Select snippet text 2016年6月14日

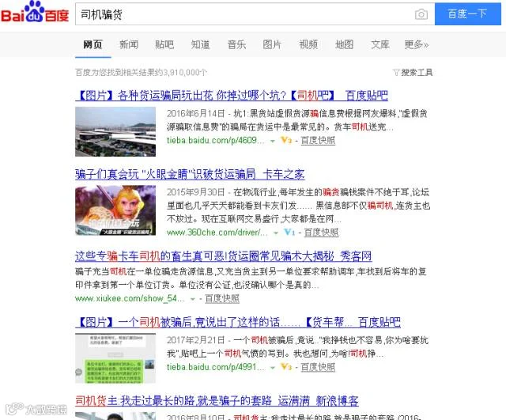pos(196,114)
